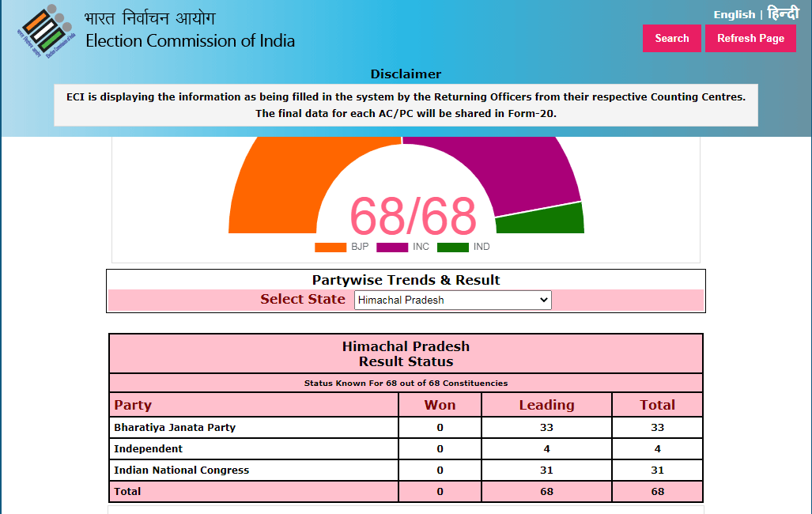Click the Independent row name
812x514 pixels.
[148, 448]
